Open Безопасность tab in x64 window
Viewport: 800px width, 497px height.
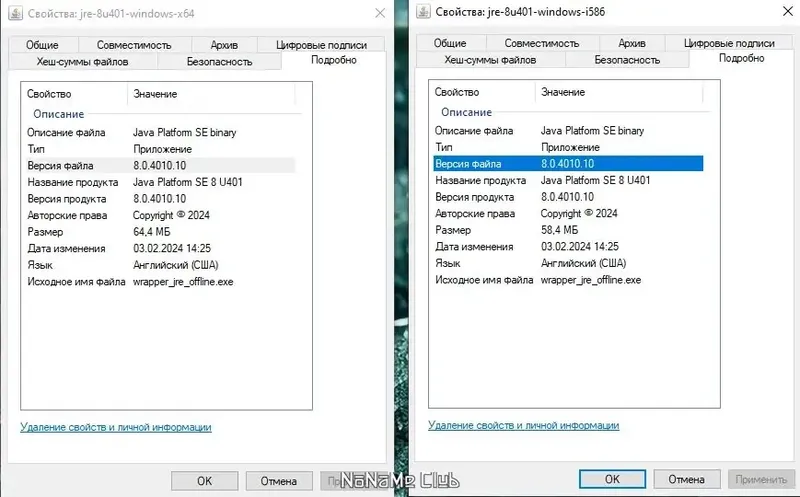click(219, 62)
